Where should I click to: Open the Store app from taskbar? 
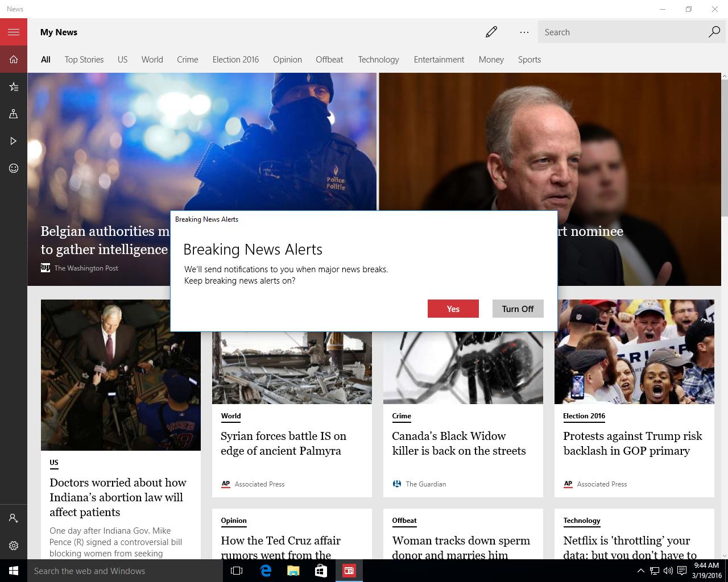pyautogui.click(x=321, y=571)
